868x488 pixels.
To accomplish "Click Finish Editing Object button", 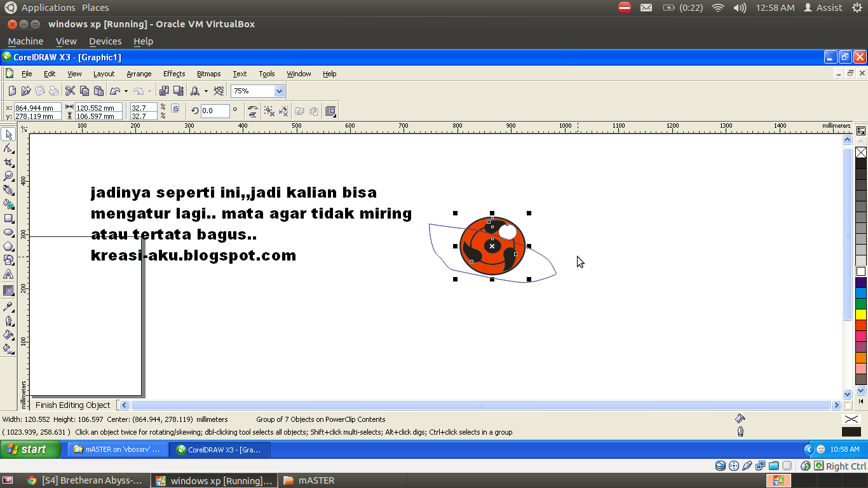I will coord(73,405).
